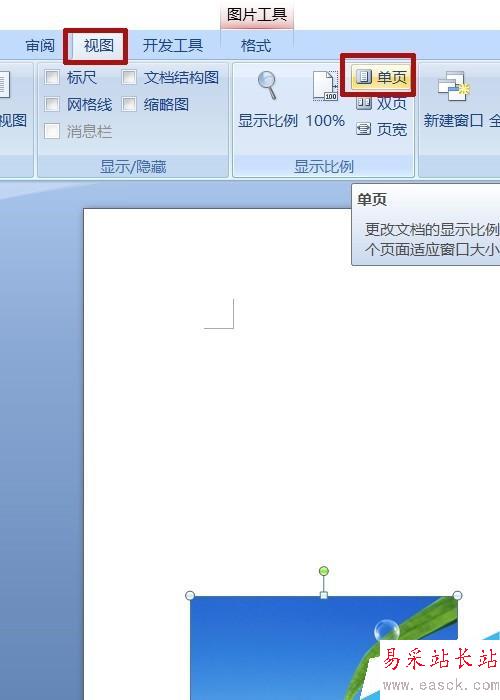
Task: Click the top-left corner handle of image
Action: coord(190,595)
